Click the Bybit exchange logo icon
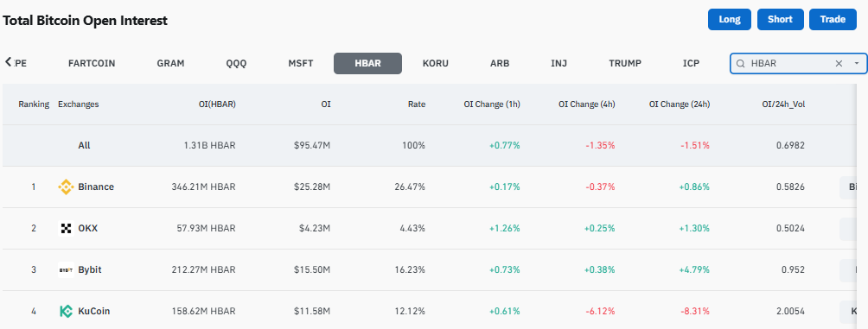868x329 pixels. pos(66,269)
